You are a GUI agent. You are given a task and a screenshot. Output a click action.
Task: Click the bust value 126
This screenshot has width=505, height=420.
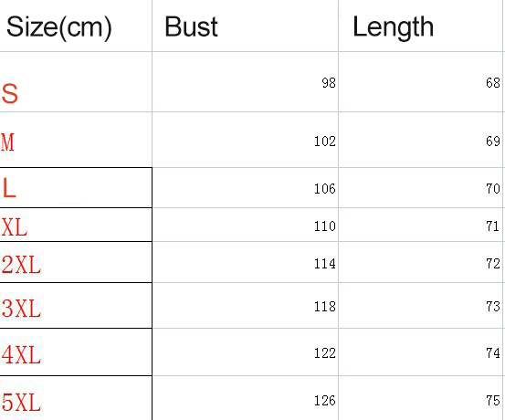click(325, 401)
